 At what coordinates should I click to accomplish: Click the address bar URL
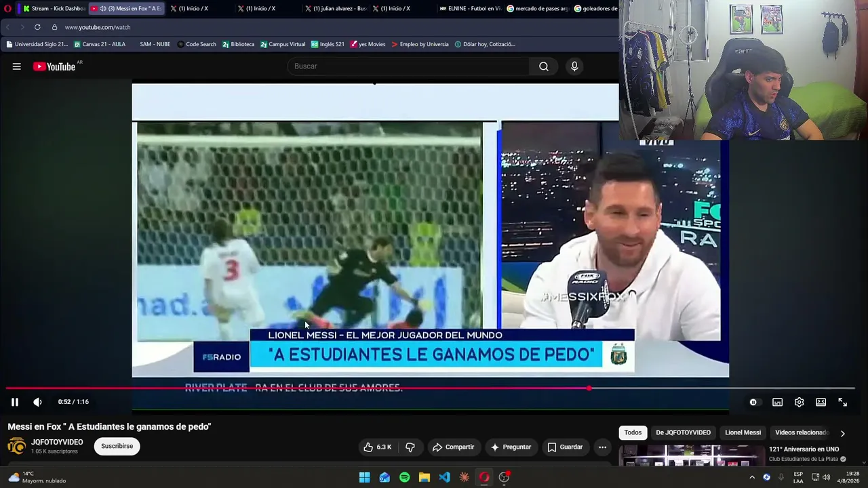(x=98, y=27)
